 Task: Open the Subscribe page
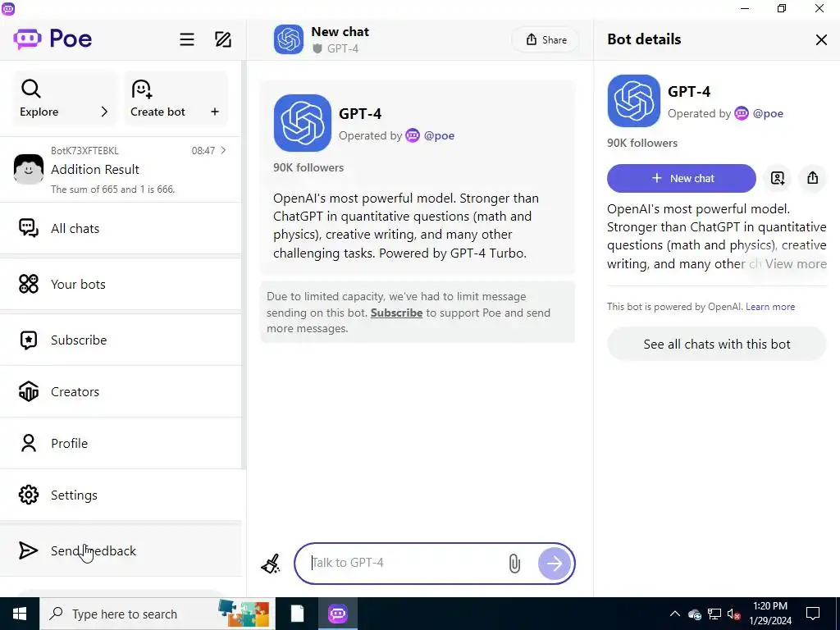coord(121,340)
